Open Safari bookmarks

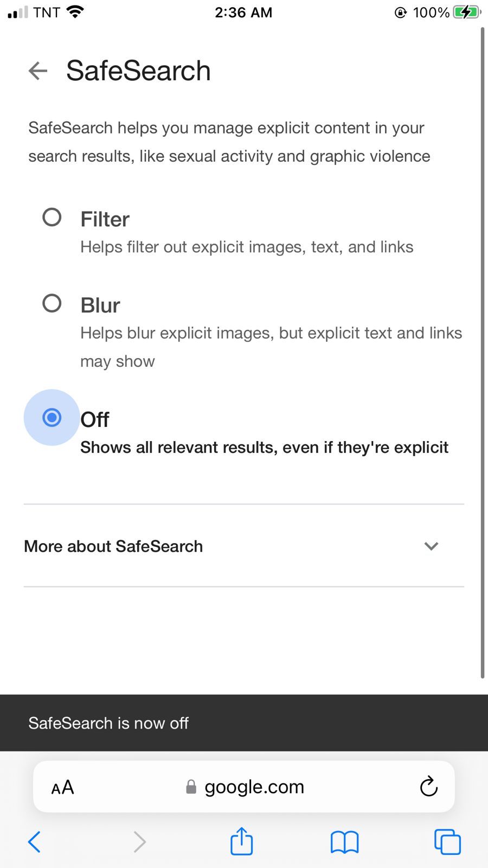click(344, 841)
